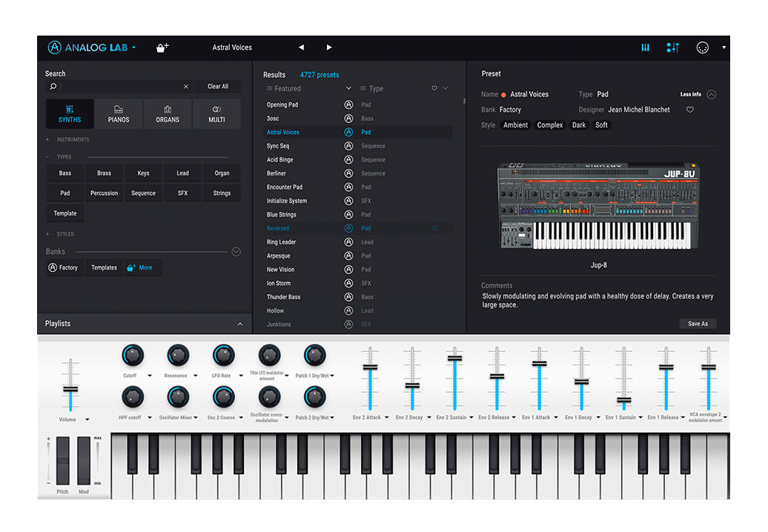Toggle the SFX type filter

[x=182, y=193]
